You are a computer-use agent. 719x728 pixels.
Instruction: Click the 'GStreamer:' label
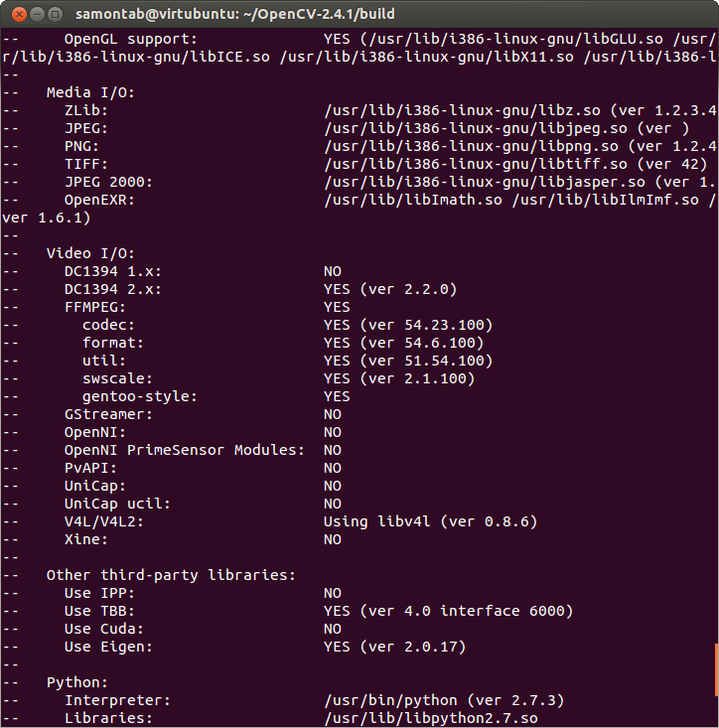coord(108,414)
